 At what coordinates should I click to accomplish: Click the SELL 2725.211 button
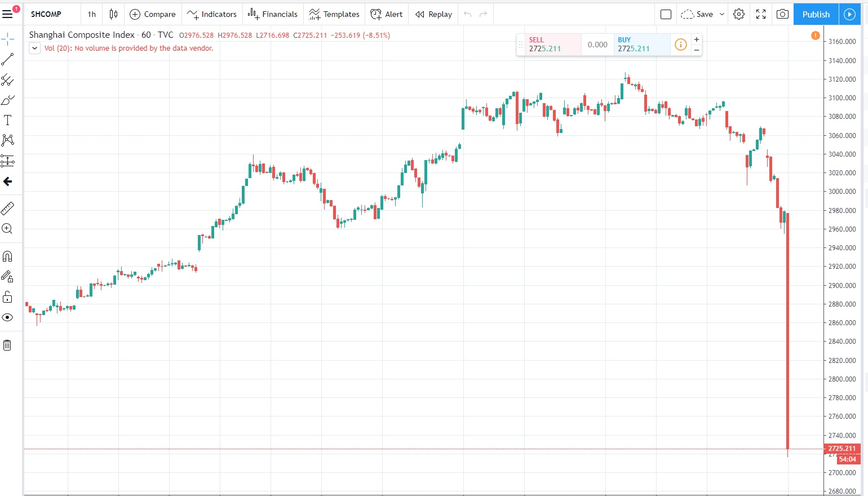[x=553, y=45]
